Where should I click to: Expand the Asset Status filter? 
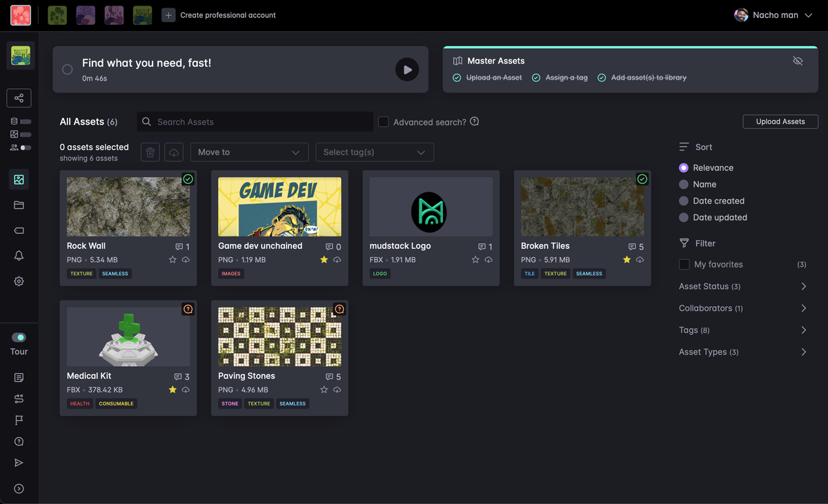coord(742,287)
